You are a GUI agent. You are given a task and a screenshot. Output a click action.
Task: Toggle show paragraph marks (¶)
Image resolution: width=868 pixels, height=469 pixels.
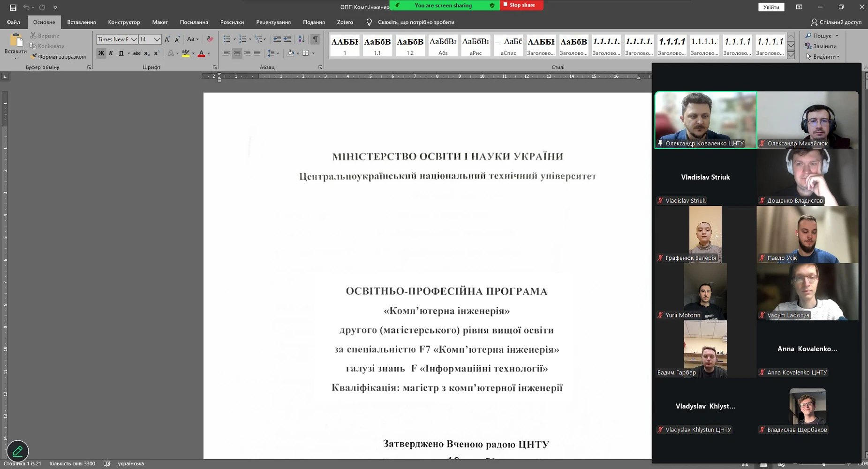pos(315,39)
